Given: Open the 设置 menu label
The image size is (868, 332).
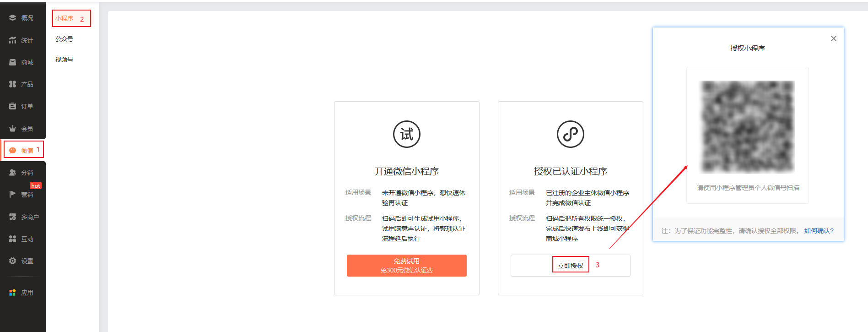Looking at the screenshot, I should [27, 261].
